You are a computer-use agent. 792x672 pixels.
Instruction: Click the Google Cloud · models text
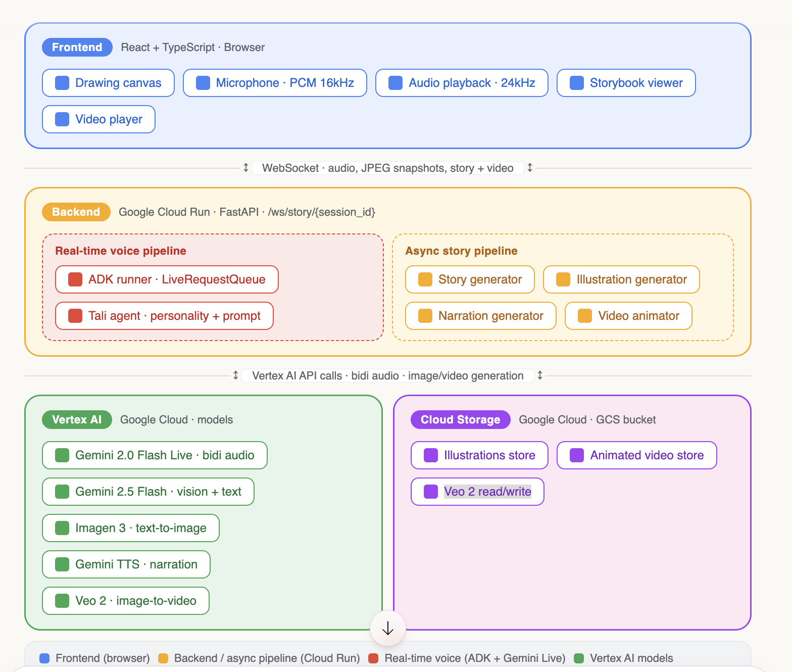(x=176, y=420)
